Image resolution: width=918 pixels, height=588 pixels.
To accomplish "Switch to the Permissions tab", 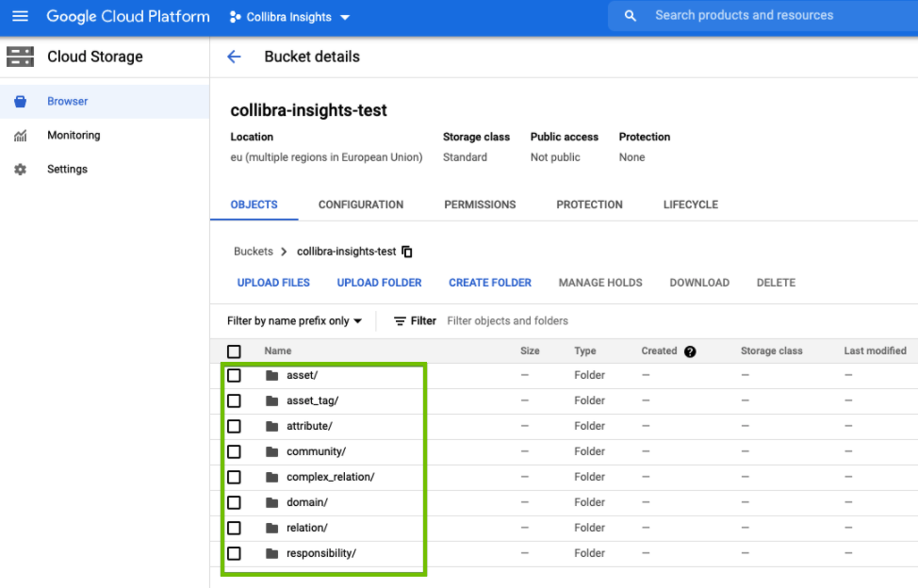I will tap(480, 204).
